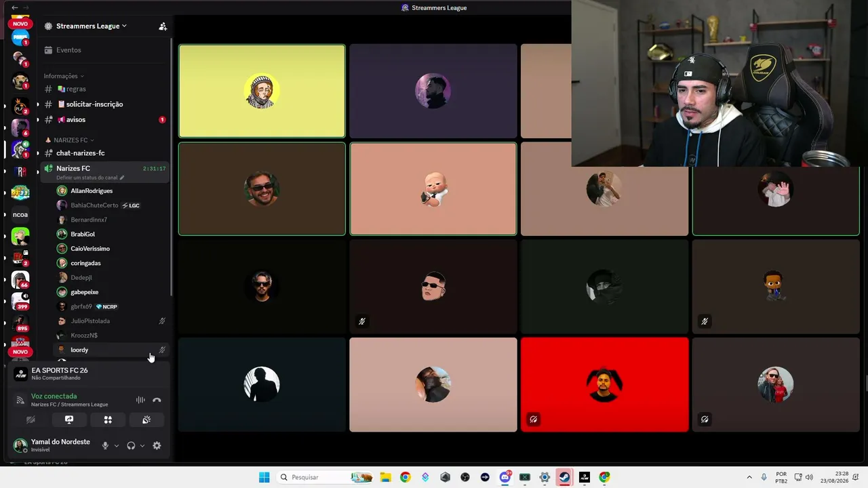Open File Explorer from the taskbar
Screen dimensions: 868x488
(385, 477)
